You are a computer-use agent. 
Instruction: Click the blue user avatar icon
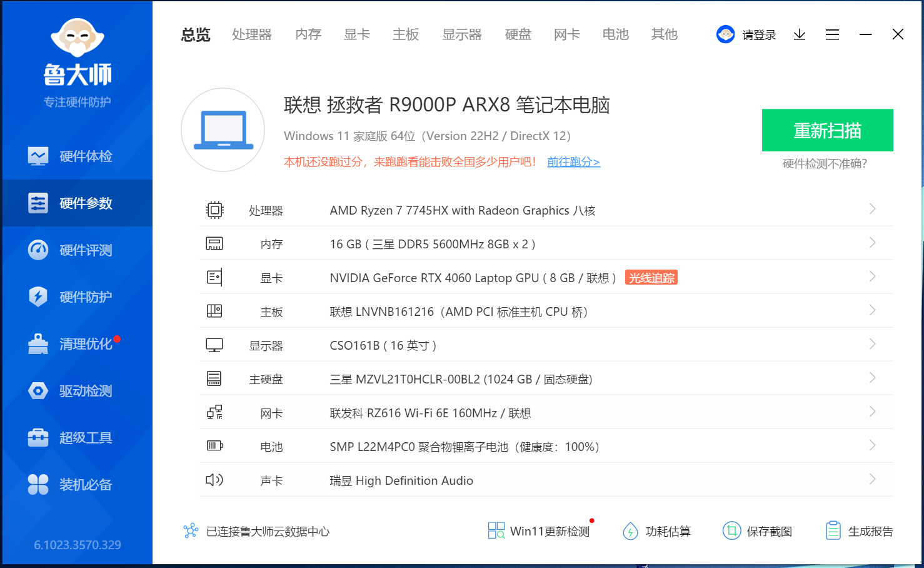725,34
